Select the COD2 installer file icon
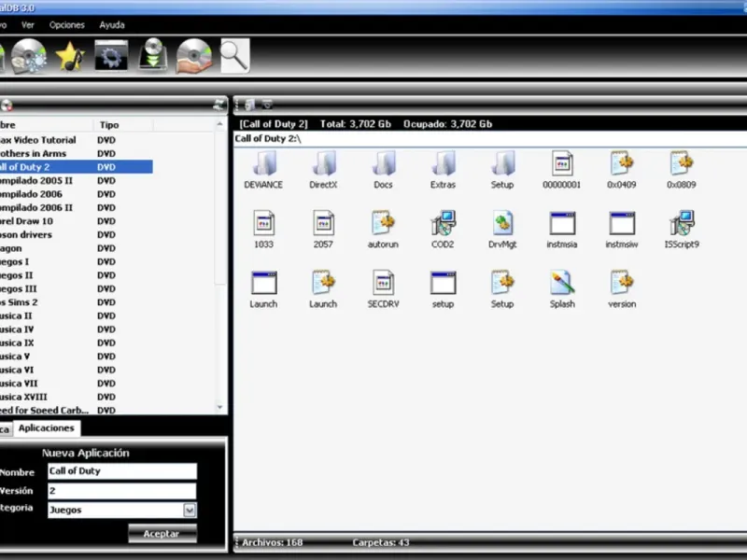Image resolution: width=747 pixels, height=560 pixels. [x=443, y=225]
